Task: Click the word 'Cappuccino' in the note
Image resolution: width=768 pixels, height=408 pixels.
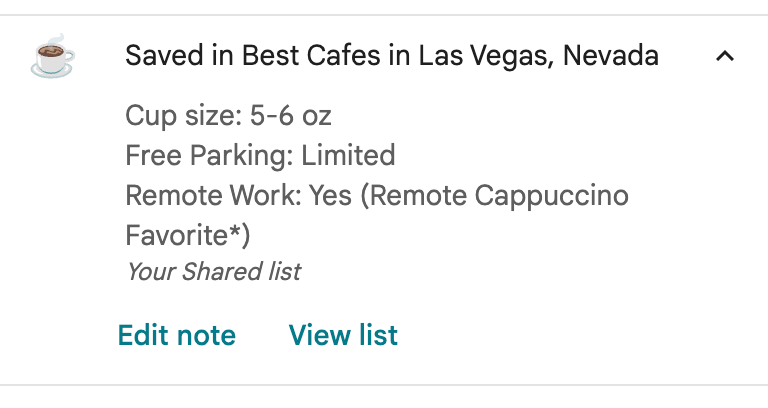Action: [x=552, y=196]
